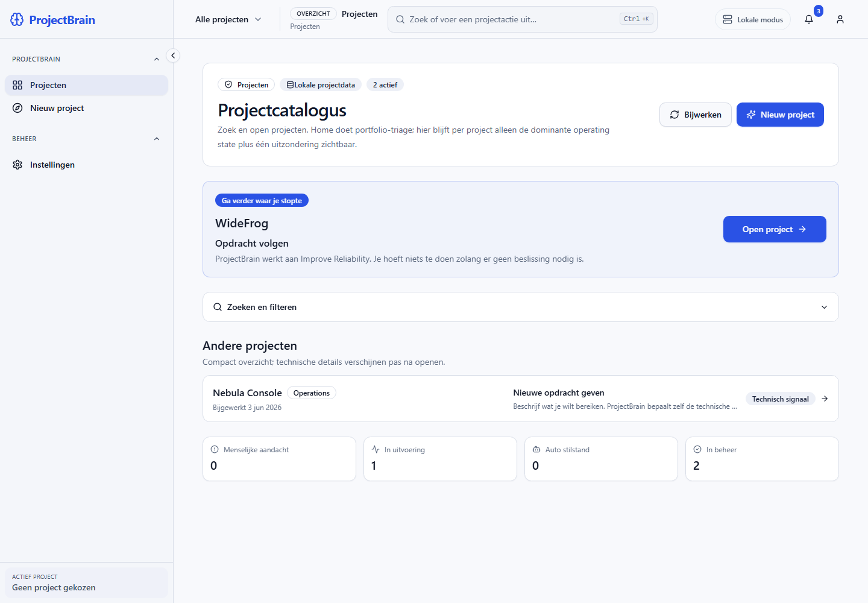Open Instellingen in the sidebar

click(x=86, y=165)
